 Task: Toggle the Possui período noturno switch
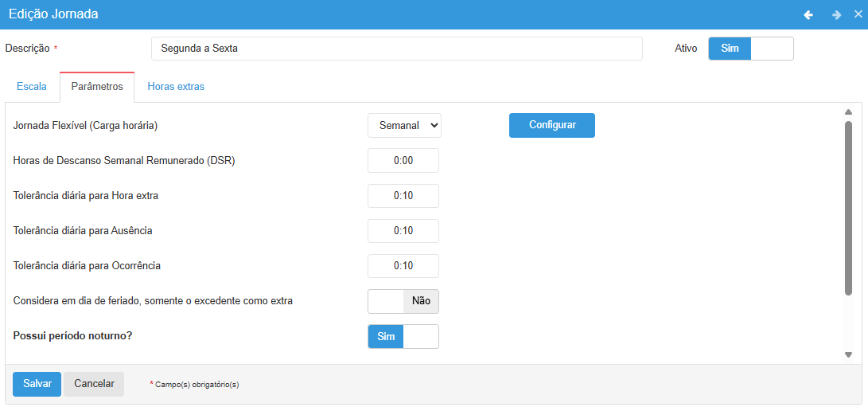click(403, 336)
